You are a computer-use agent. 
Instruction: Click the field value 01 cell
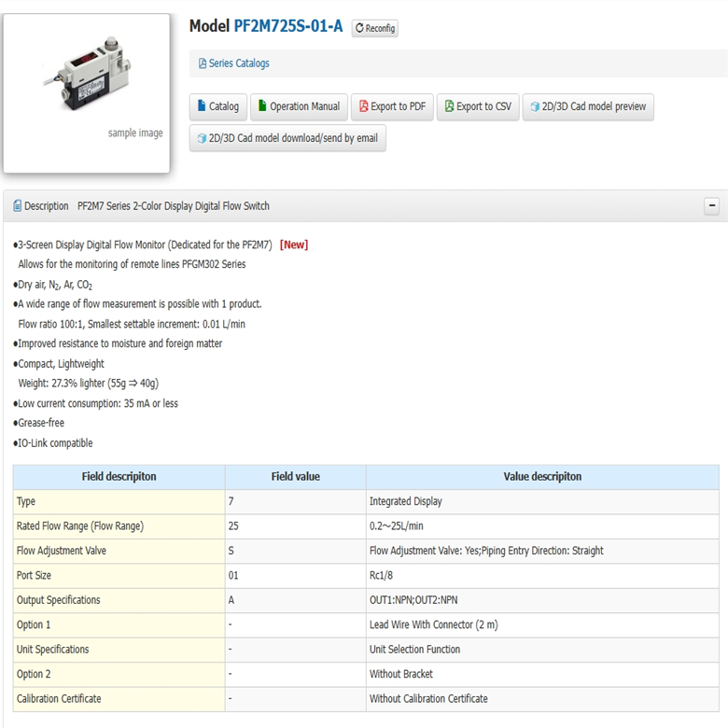click(x=296, y=576)
